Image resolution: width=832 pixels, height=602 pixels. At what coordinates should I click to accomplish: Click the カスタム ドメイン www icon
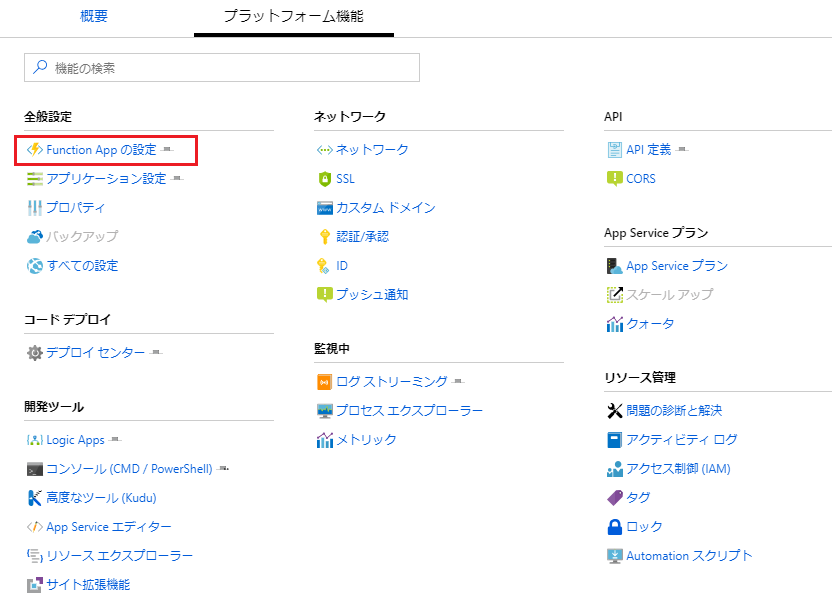[x=325, y=208]
